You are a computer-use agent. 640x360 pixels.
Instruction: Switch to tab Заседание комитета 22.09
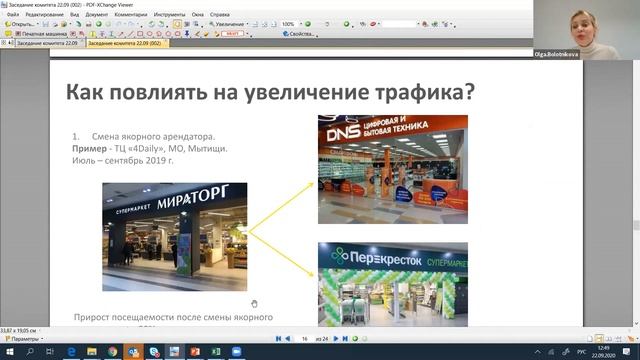[47, 43]
